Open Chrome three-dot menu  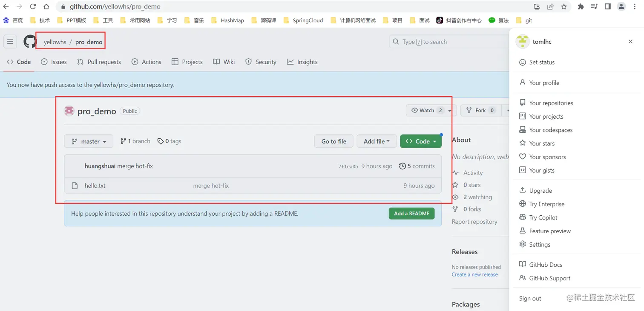(x=635, y=6)
